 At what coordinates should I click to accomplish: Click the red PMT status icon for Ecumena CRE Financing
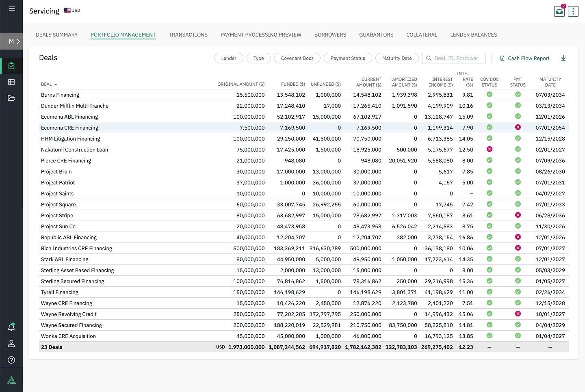pos(518,128)
